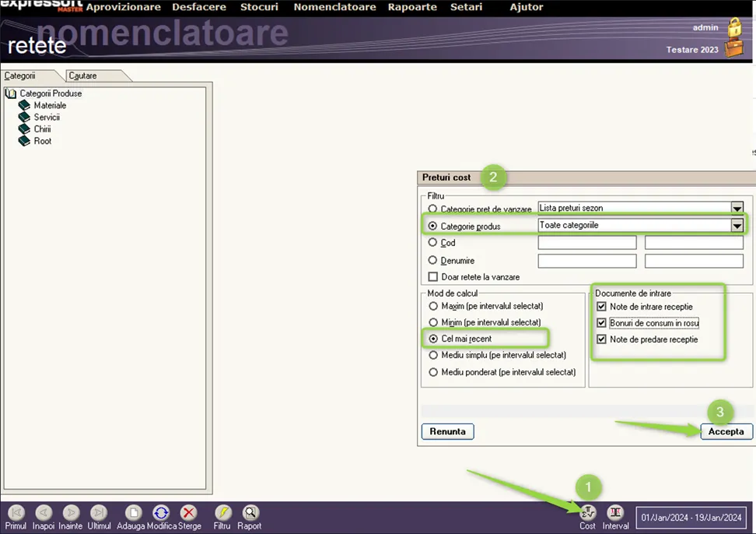Choose the Cod filter radio button
The image size is (756, 534).
[x=432, y=243]
